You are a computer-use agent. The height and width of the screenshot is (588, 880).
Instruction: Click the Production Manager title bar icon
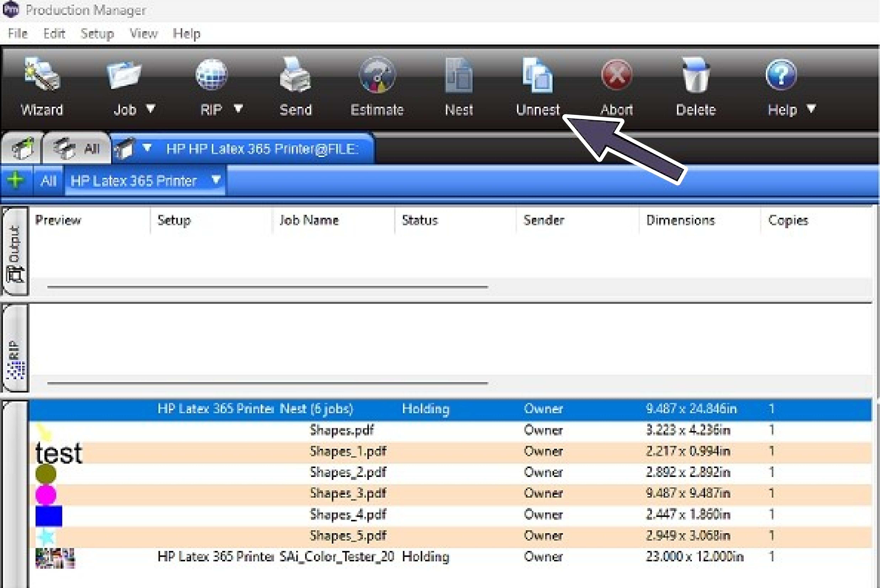click(x=10, y=9)
